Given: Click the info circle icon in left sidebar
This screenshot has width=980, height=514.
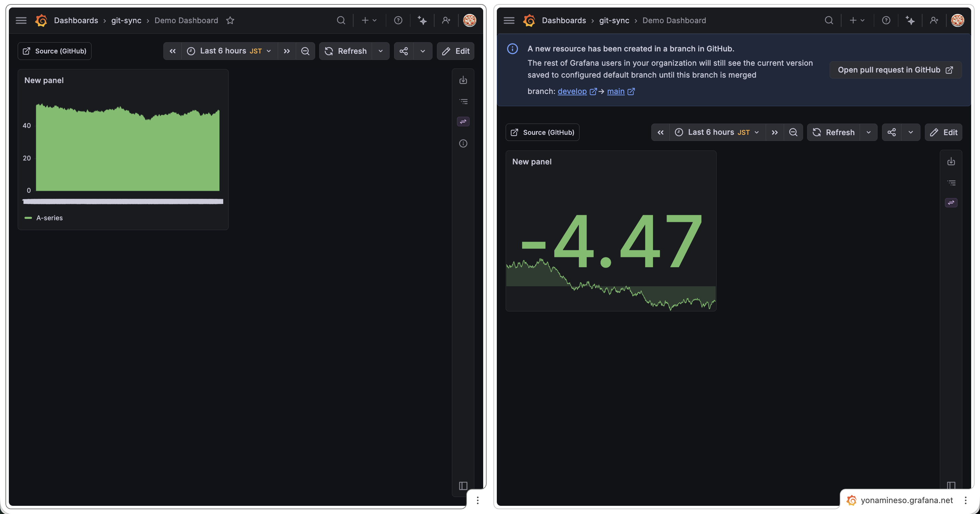Looking at the screenshot, I should point(463,143).
